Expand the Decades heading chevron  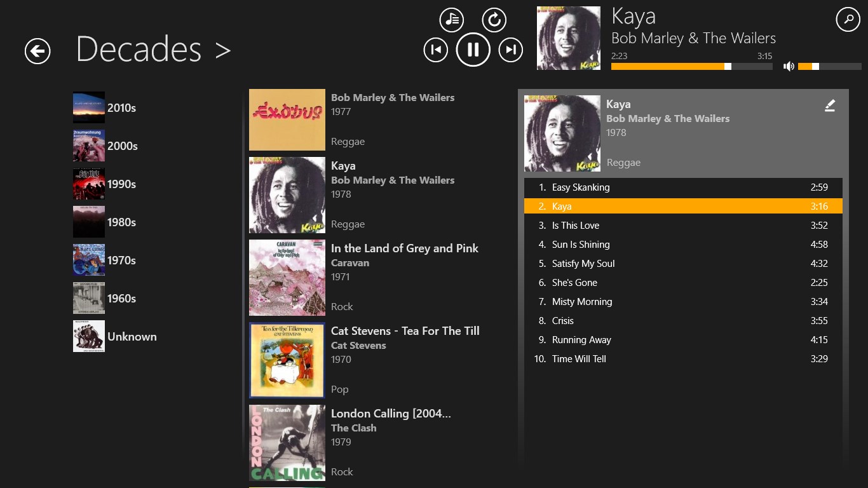click(x=222, y=50)
